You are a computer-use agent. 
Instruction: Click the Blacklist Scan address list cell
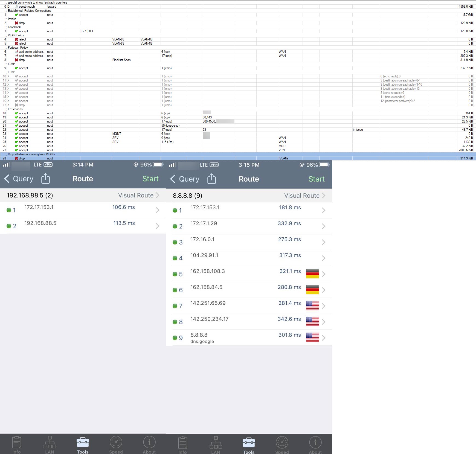pos(121,60)
